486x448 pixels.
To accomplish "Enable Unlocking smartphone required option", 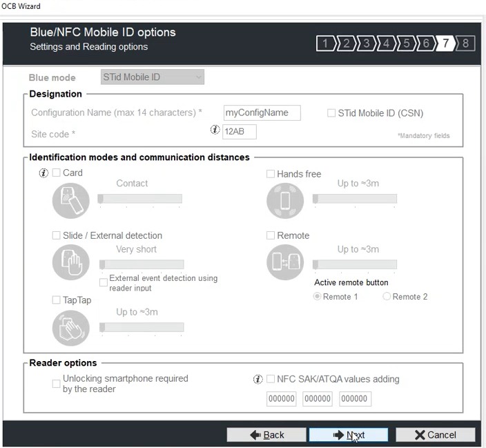I will pos(57,383).
